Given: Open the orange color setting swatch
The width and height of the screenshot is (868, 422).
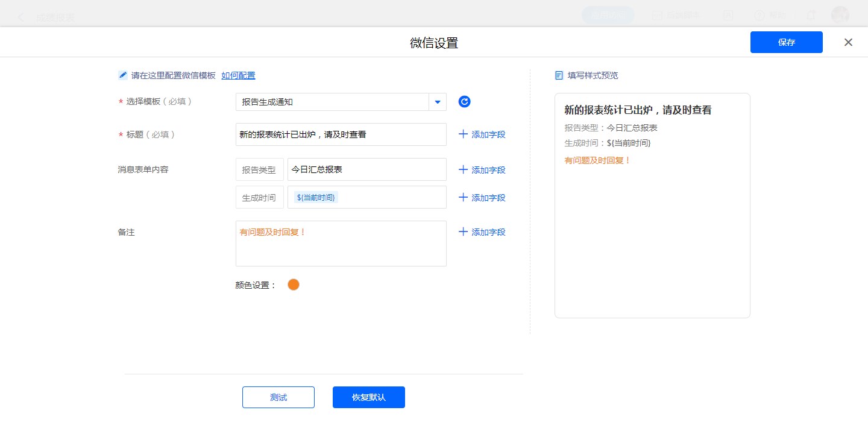Looking at the screenshot, I should 294,285.
